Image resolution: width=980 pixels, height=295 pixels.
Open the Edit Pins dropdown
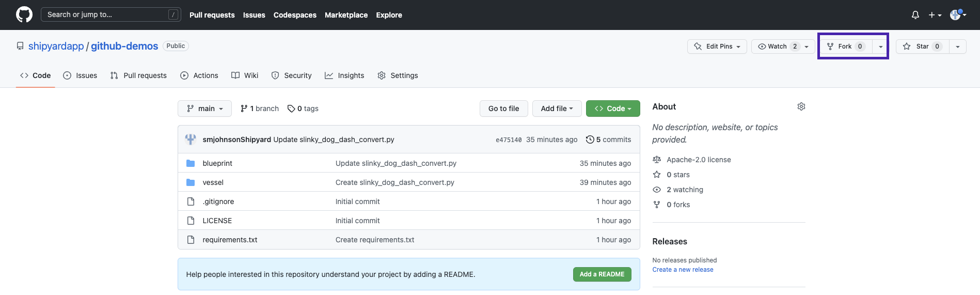pyautogui.click(x=717, y=46)
